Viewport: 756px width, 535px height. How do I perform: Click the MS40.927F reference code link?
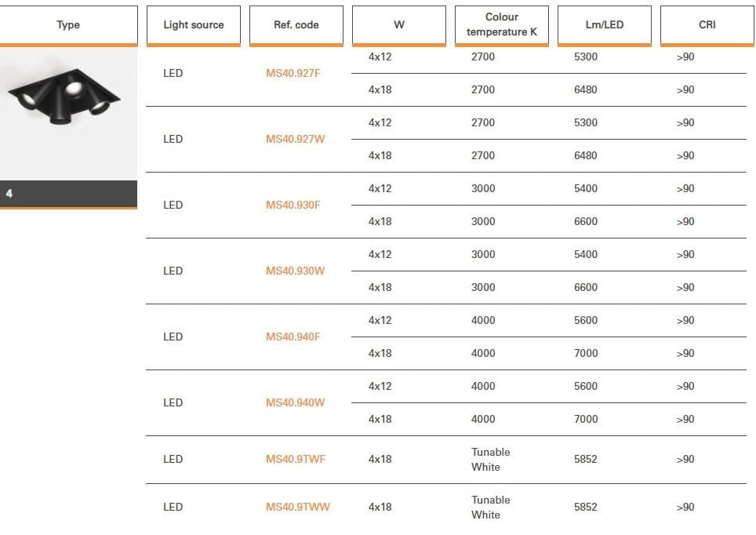pos(293,74)
